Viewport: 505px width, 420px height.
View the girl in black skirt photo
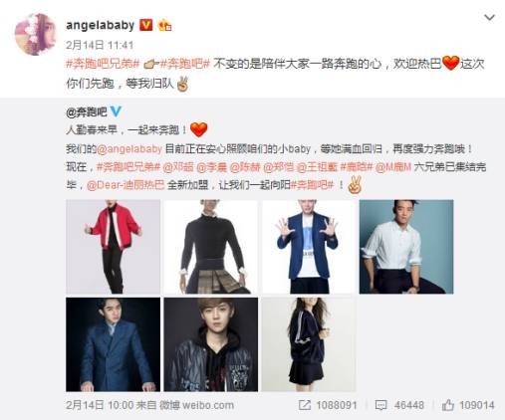[x=309, y=344]
